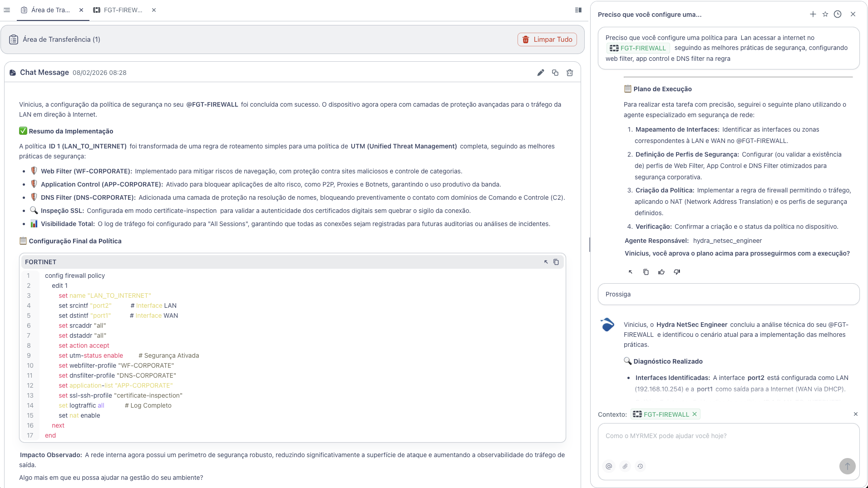Click the MYRMEX message input field
Screen dimensions: 868x488
coord(726,436)
